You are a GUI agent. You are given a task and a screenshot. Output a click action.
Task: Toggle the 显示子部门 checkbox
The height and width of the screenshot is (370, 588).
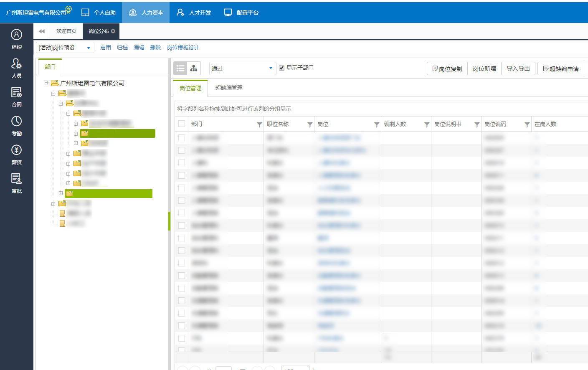[282, 68]
